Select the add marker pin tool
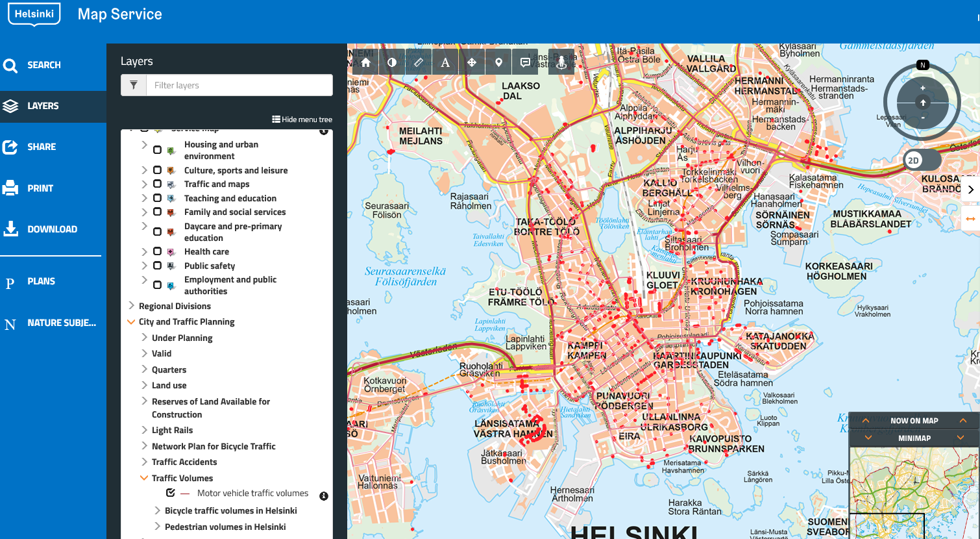The width and height of the screenshot is (980, 539). pyautogui.click(x=498, y=61)
